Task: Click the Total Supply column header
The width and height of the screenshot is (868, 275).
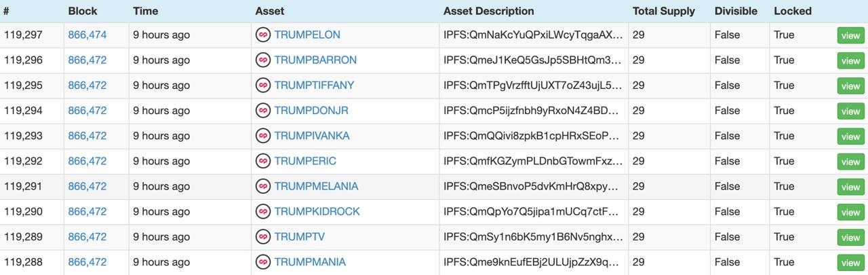Action: 664,11
